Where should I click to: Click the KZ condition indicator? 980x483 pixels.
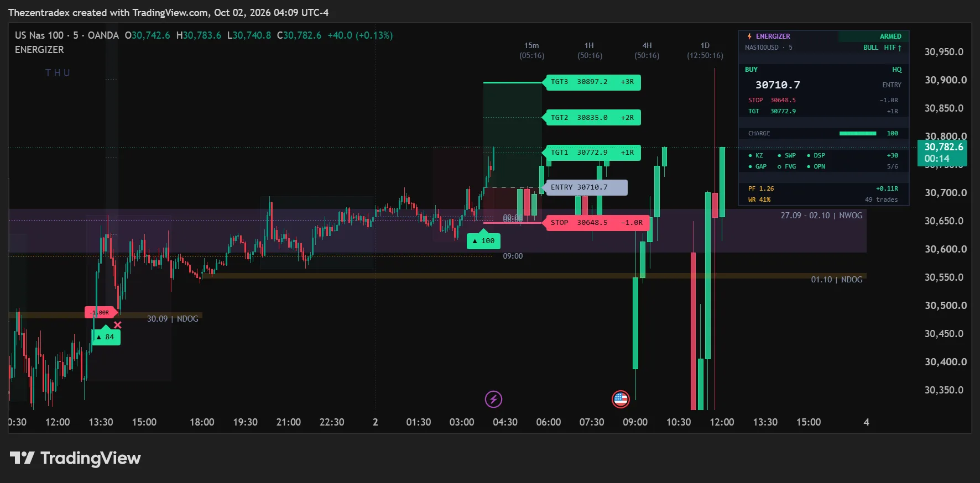pos(755,155)
